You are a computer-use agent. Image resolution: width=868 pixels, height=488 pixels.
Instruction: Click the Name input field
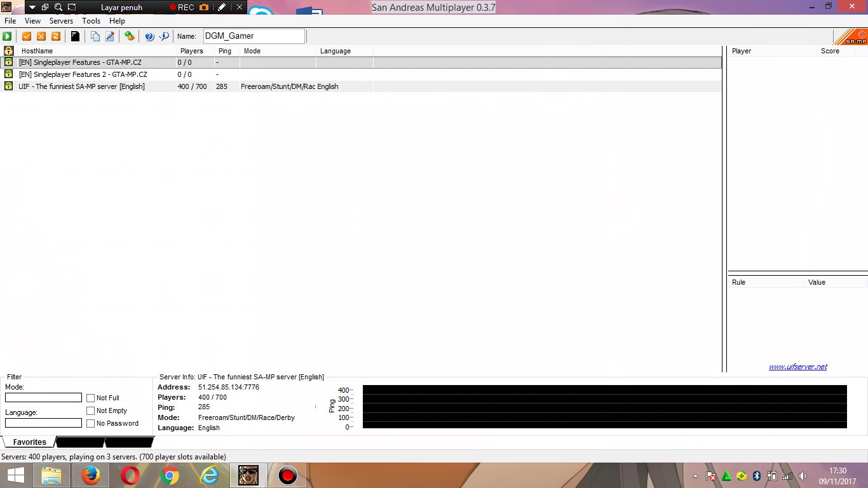[254, 36]
